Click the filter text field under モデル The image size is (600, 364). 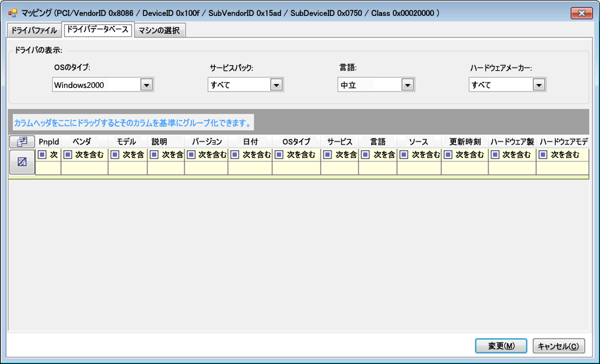tap(127, 167)
